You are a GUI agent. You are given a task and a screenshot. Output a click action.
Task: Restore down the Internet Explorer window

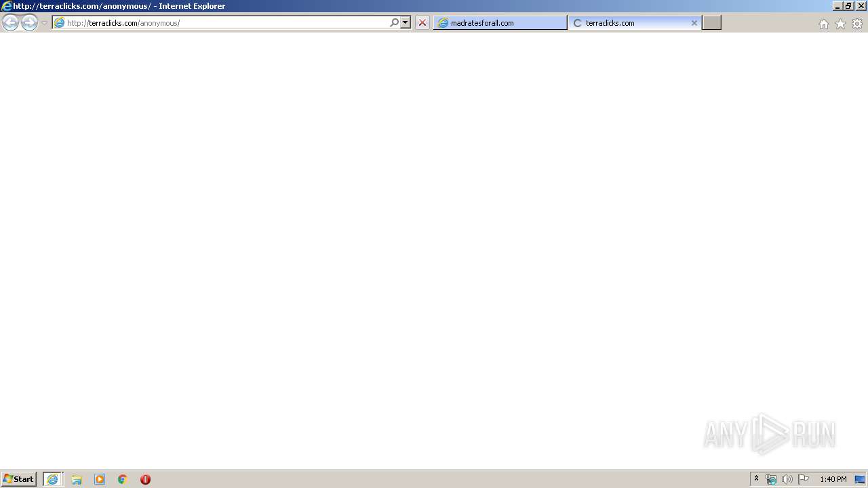tap(849, 6)
